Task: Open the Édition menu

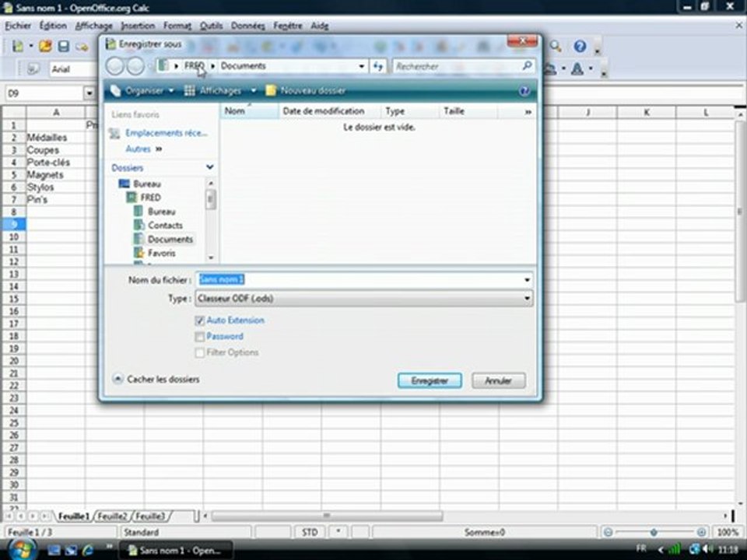Action: (53, 26)
